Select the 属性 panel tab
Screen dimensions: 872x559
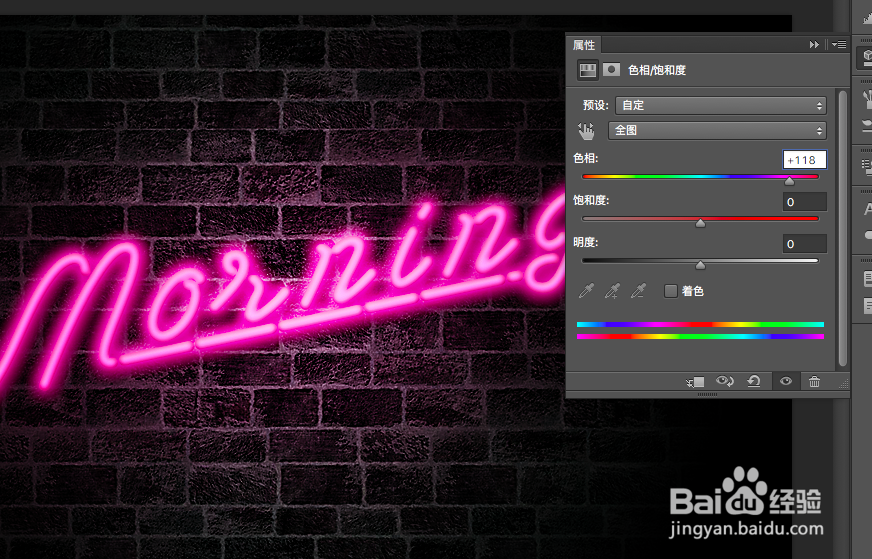click(x=584, y=45)
